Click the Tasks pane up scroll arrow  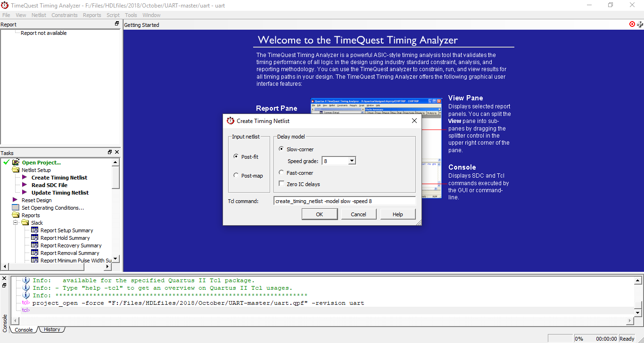(x=116, y=162)
